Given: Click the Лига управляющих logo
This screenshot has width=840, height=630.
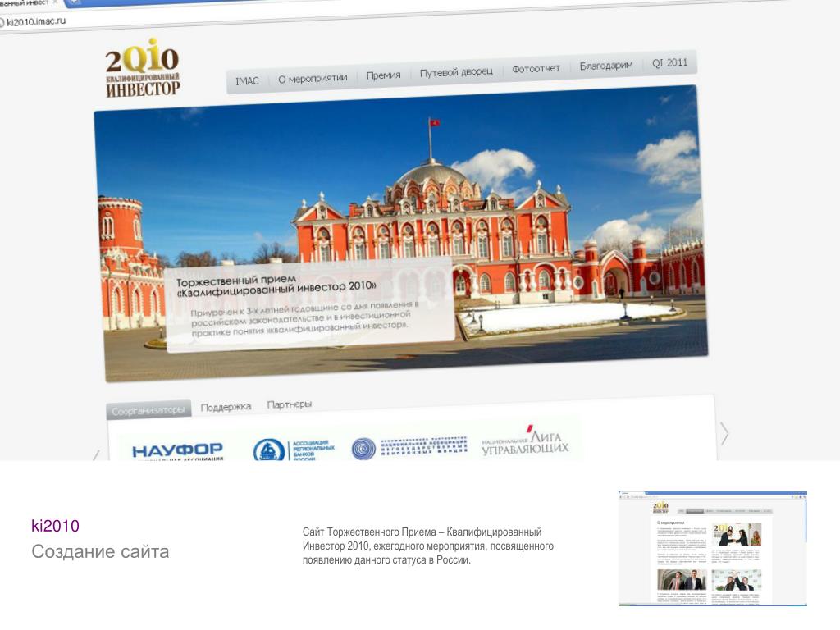Looking at the screenshot, I should pyautogui.click(x=525, y=441).
